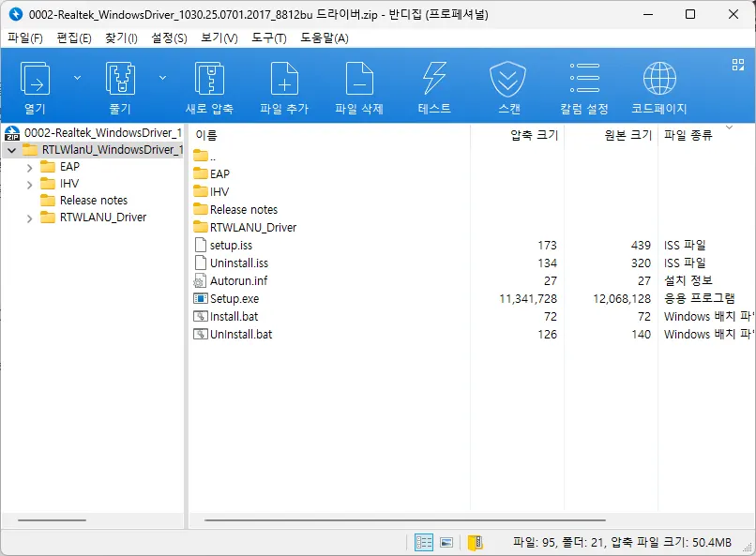Click the 코드페이지 (Codepage) globe icon

[659, 78]
